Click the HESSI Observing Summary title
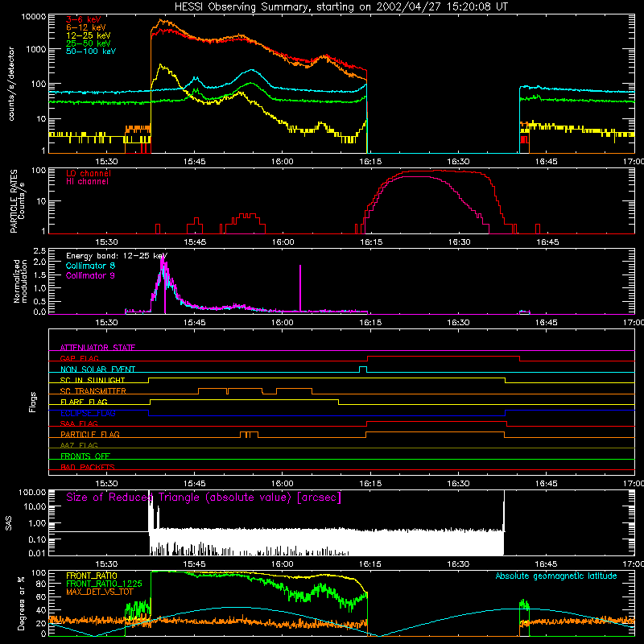 pyautogui.click(x=341, y=7)
